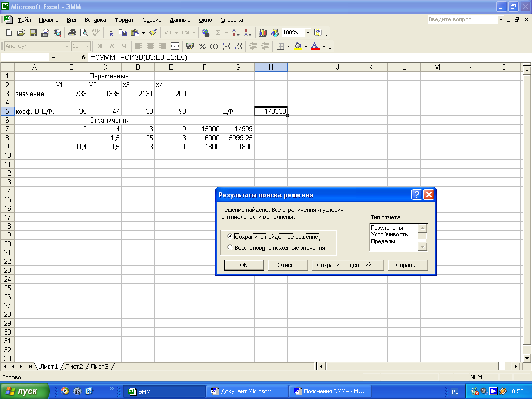Click the yellow fill color bucket
The width and height of the screenshot is (532, 399).
tap(298, 46)
